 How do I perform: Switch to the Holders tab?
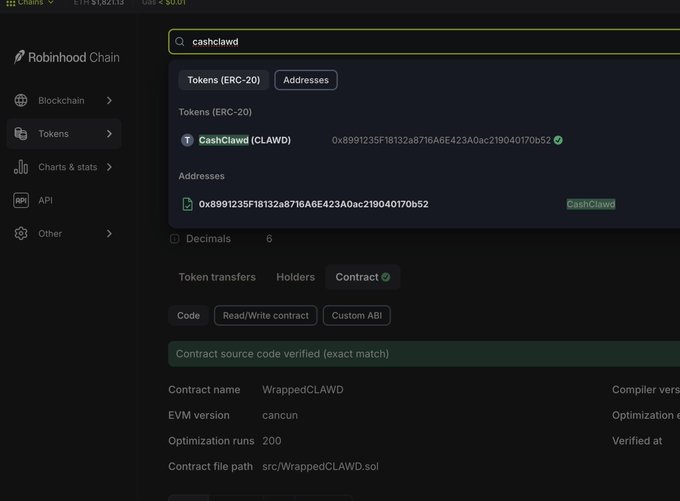point(295,277)
